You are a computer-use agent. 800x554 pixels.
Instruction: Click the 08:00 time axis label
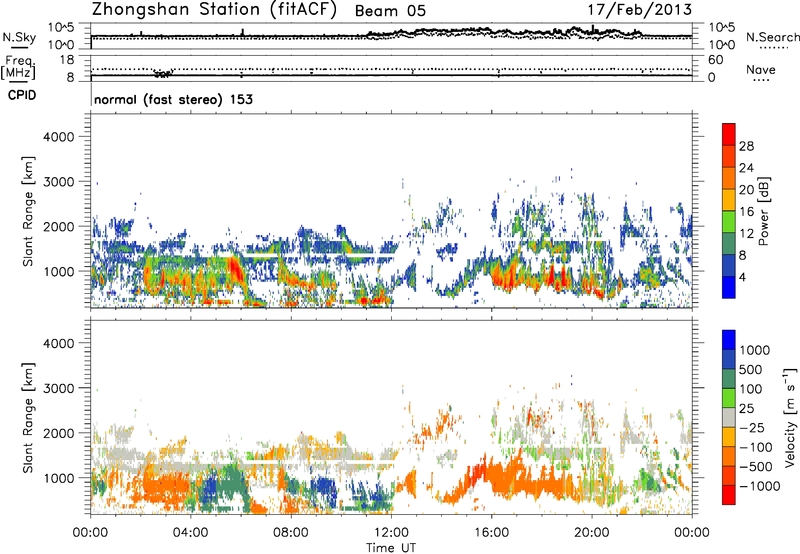click(x=291, y=533)
